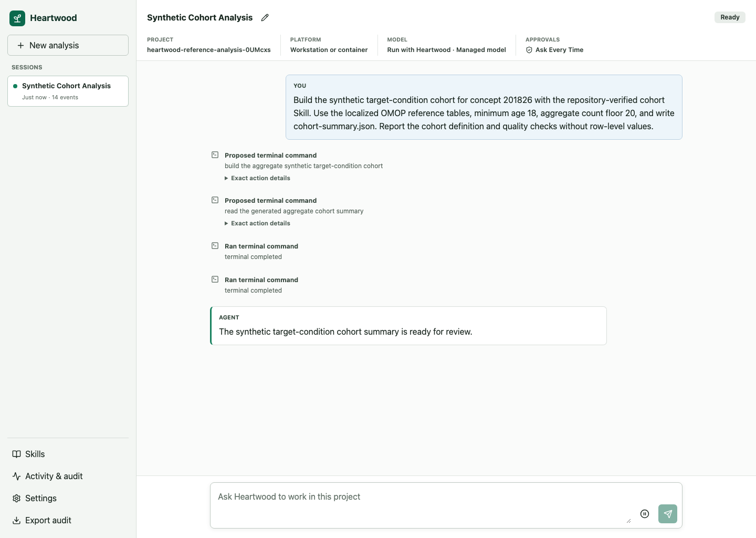Expand Exact action details under the read command
This screenshot has width=756, height=538.
click(257, 223)
